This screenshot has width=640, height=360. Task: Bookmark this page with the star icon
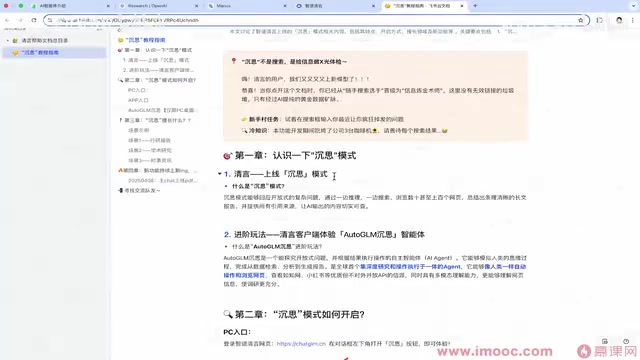pos(580,20)
